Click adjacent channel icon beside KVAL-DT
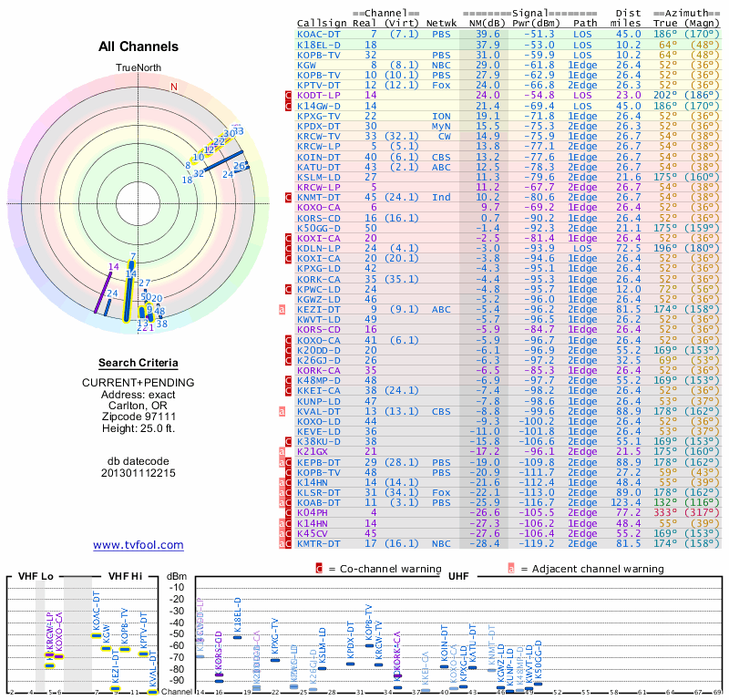This screenshot has height=700, width=729. [x=282, y=411]
